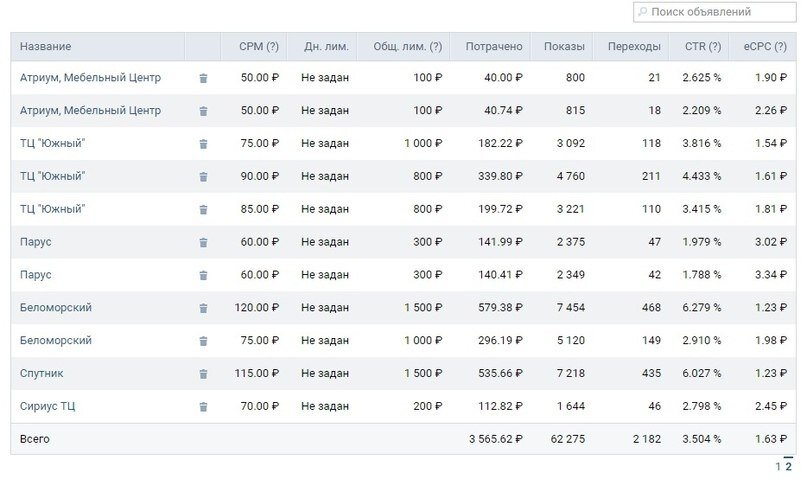Viewport: 807px width, 479px height.
Task: Select the 3.02 ₽ eCPC cell
Action: [x=771, y=242]
